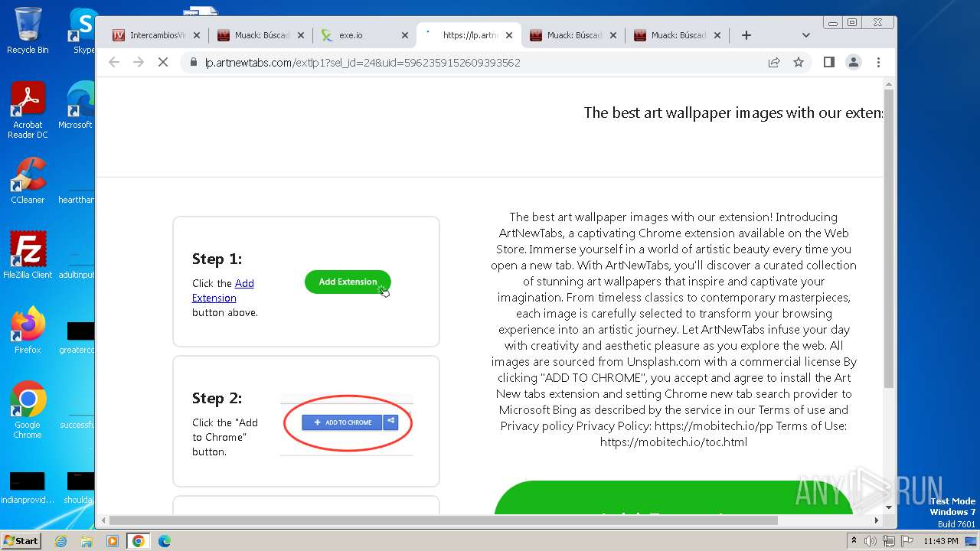Select Chrome on the taskbar
This screenshot has height=551, width=980.
click(x=139, y=541)
